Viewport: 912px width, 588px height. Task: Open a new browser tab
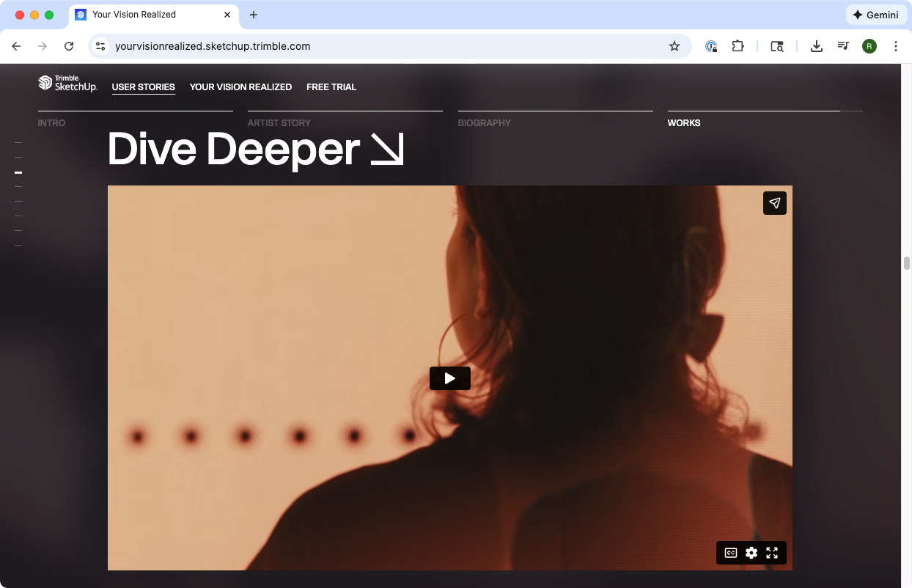(254, 15)
